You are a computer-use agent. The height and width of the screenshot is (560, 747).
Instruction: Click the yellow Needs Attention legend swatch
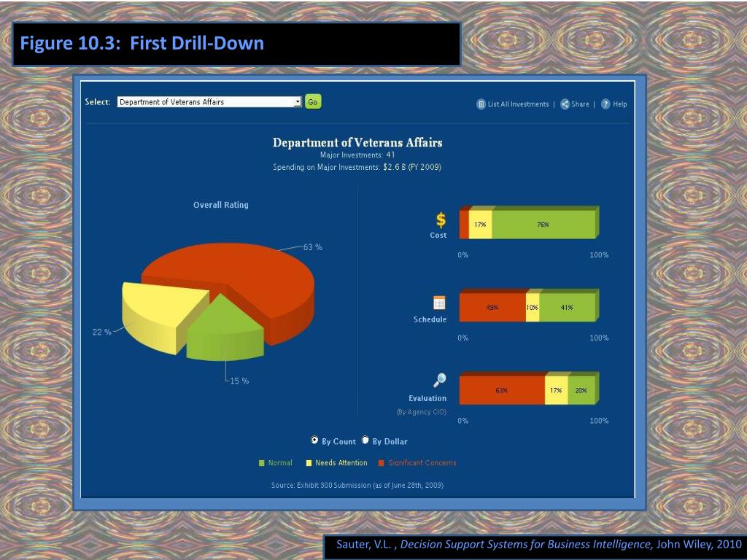pyautogui.click(x=309, y=463)
